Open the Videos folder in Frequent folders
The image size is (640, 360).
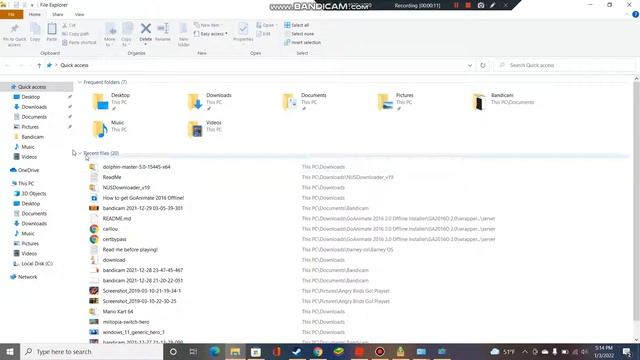[x=204, y=129]
